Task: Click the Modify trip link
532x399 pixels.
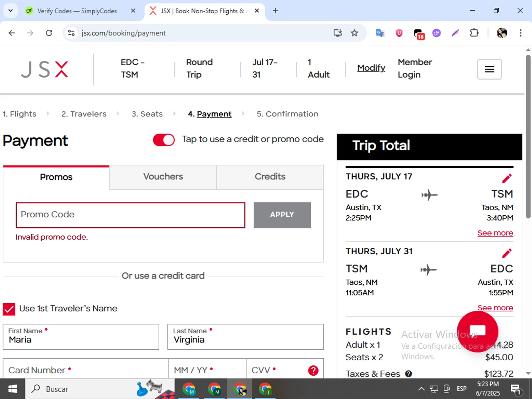Action: pos(371,68)
